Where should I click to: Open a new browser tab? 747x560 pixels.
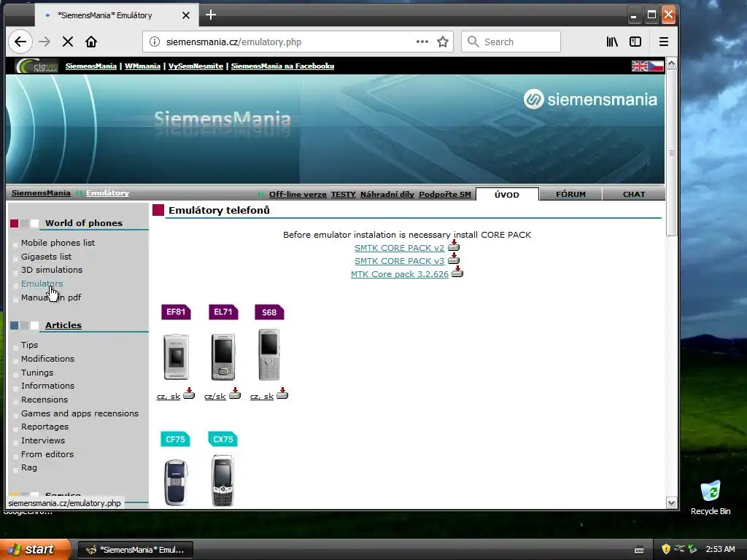pyautogui.click(x=211, y=15)
